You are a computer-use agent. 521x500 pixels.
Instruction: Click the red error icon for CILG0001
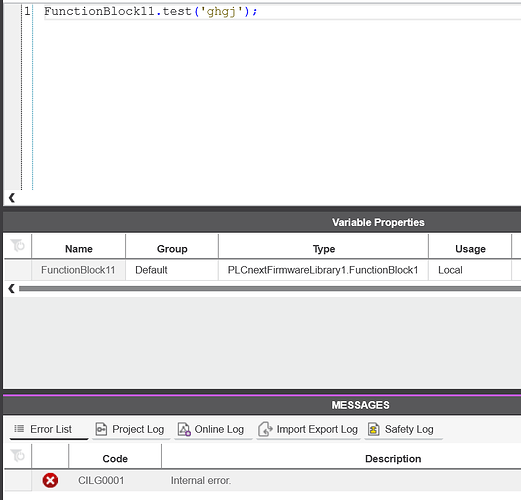pyautogui.click(x=50, y=480)
